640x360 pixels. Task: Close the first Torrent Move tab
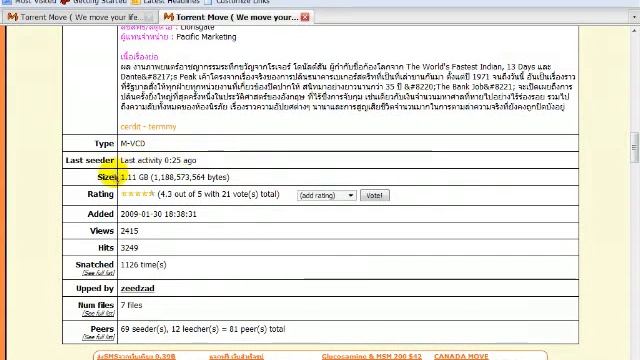pos(149,17)
